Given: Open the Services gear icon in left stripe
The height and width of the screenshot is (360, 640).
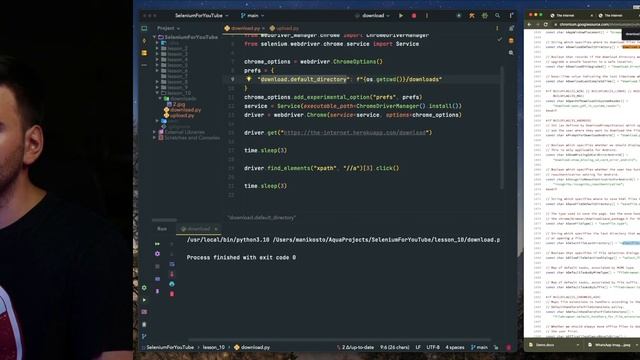Looking at the screenshot, I should tap(144, 288).
